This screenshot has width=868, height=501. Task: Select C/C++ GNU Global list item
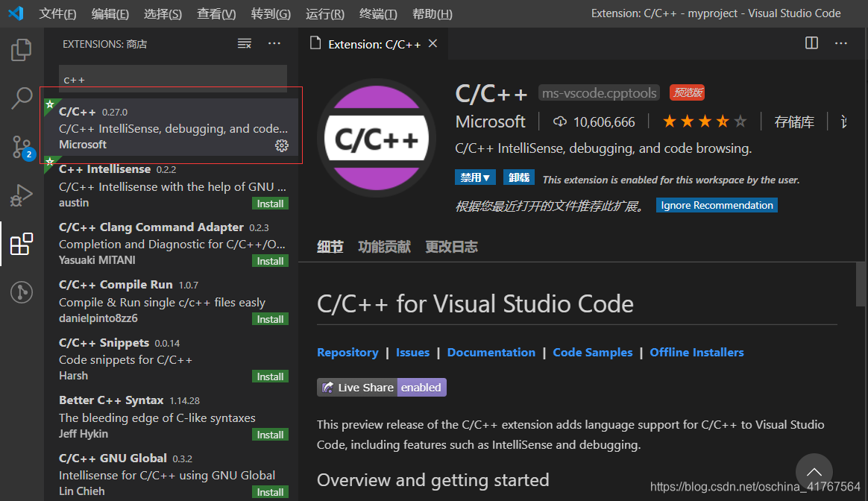172,473
